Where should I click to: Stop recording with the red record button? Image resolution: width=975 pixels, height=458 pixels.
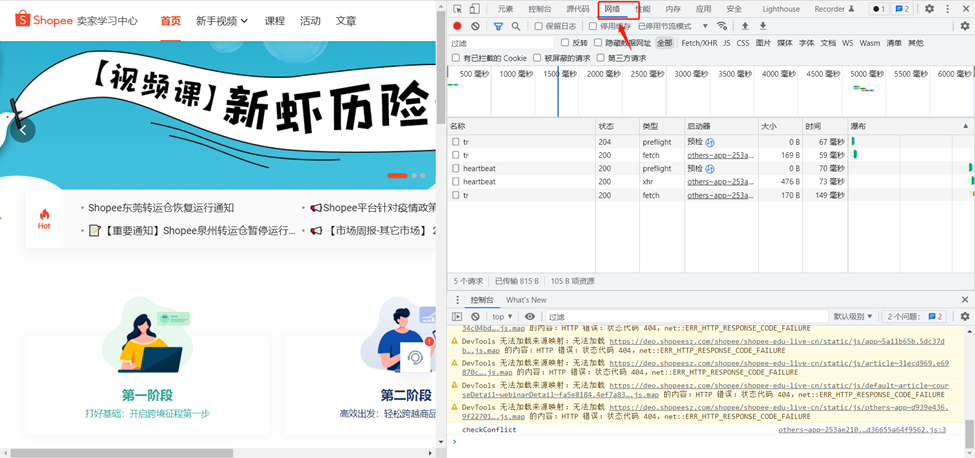click(x=457, y=26)
